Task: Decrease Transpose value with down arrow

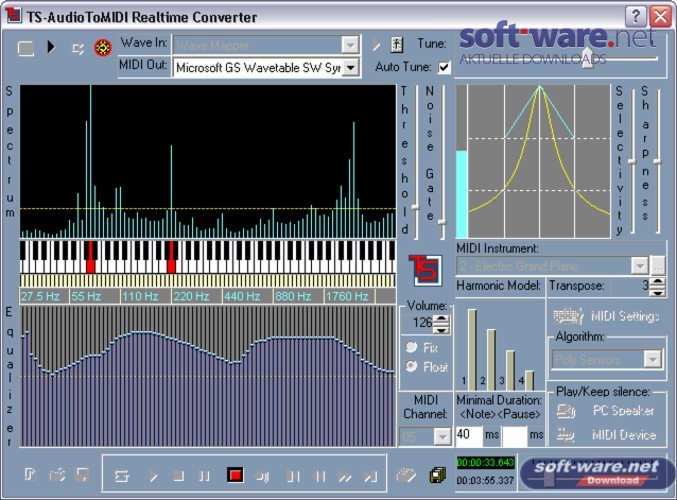Action: [658, 291]
